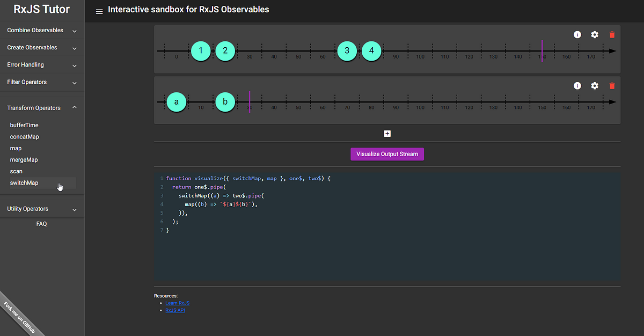View info for the first observable stream
Screen dimensions: 644x336
(x=577, y=34)
